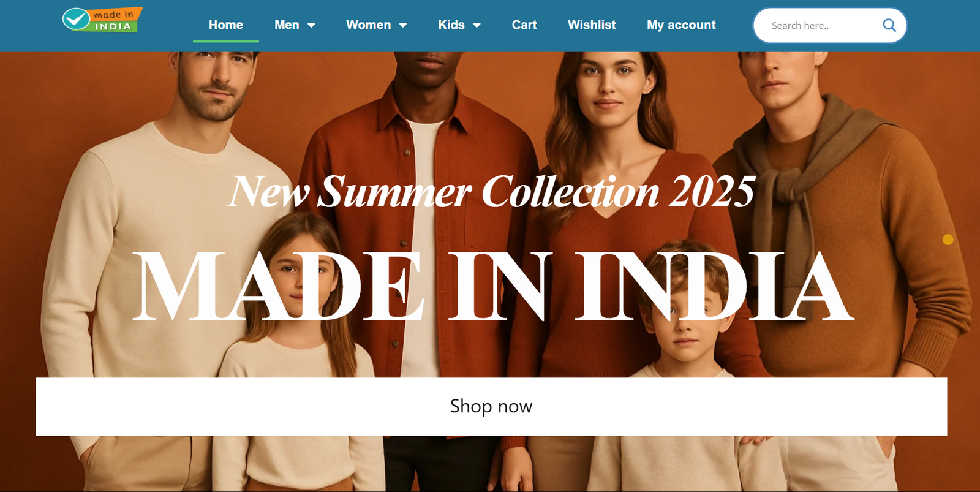This screenshot has height=492, width=980.
Task: Expand the caret arrow beside Women
Action: point(403,25)
